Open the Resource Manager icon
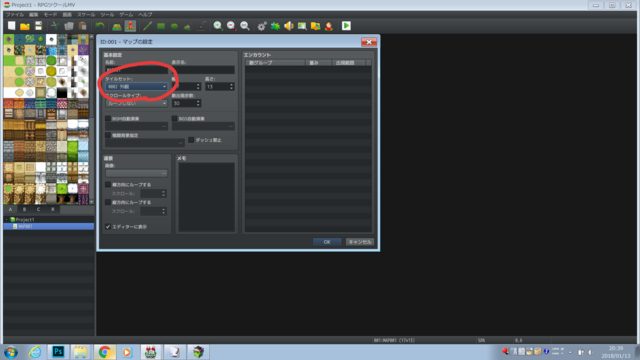 (x=316, y=26)
